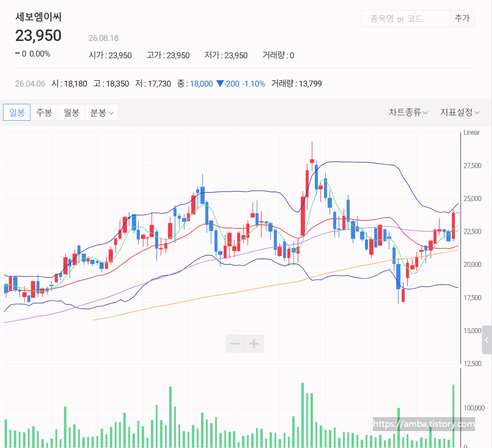Click the date 26.04.06 in data row
The image size is (492, 448).
(30, 84)
